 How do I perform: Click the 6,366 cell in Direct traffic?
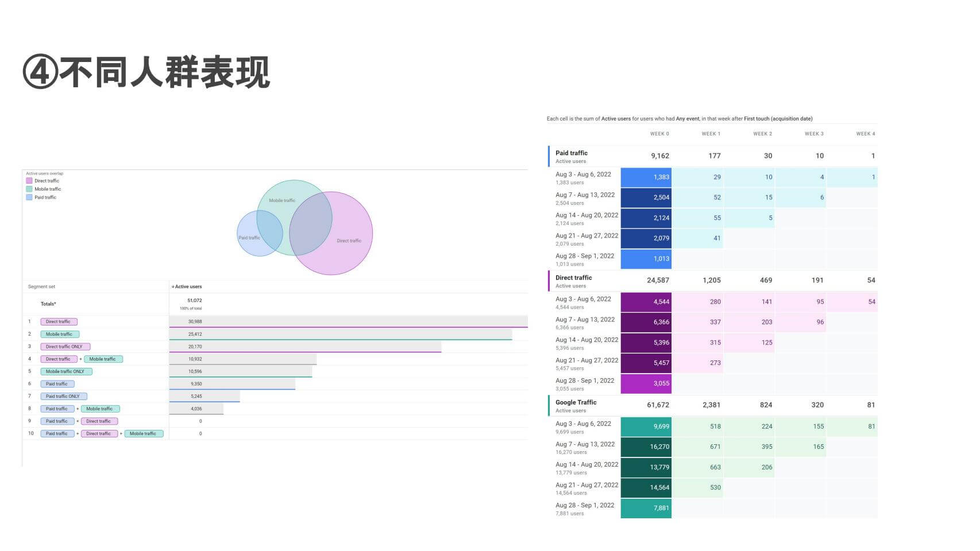(646, 322)
